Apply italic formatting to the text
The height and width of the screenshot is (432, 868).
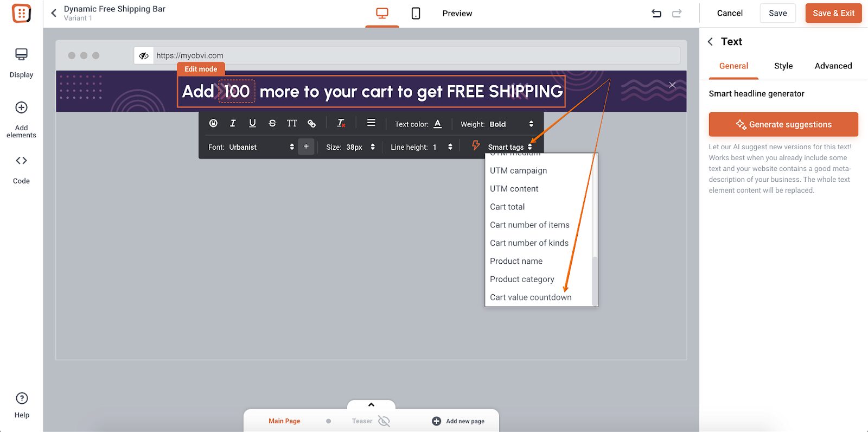click(233, 123)
